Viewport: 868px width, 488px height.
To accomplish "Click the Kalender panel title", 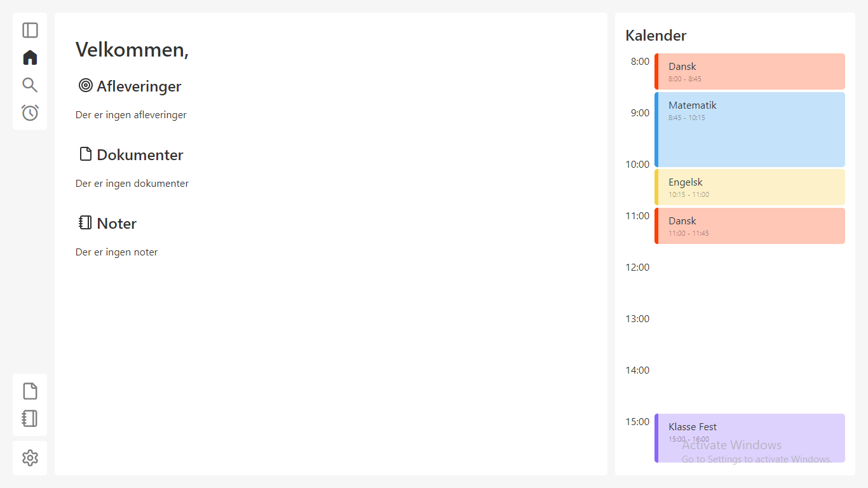I will coord(656,36).
